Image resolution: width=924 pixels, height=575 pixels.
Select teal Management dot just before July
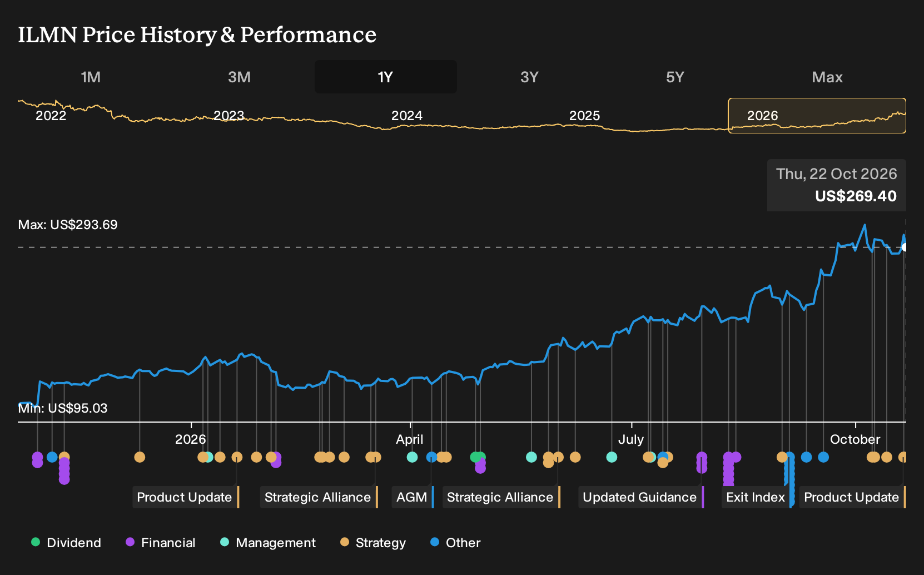point(612,457)
